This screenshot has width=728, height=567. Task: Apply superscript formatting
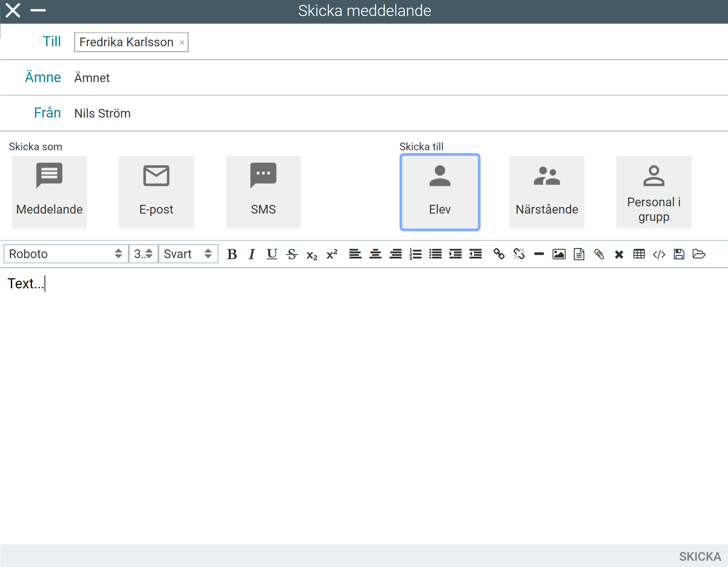[x=332, y=254]
